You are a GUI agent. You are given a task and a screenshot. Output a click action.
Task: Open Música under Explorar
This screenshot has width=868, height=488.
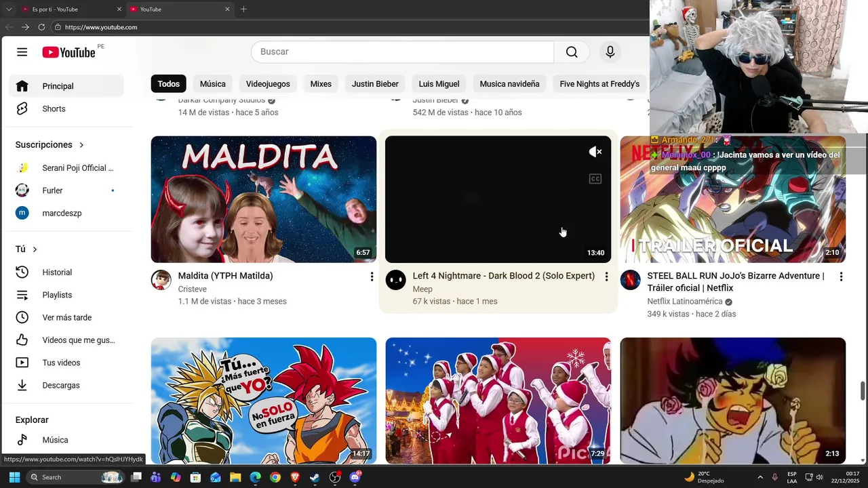click(66, 440)
